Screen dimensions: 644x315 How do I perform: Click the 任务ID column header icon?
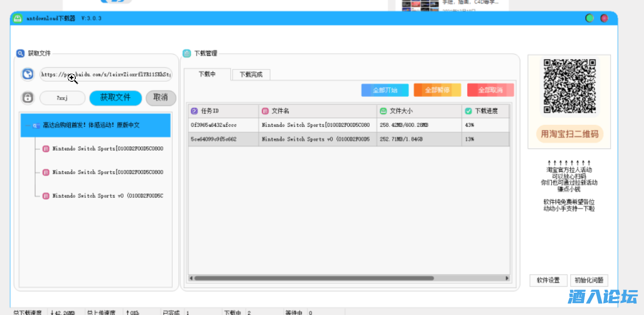(x=194, y=111)
